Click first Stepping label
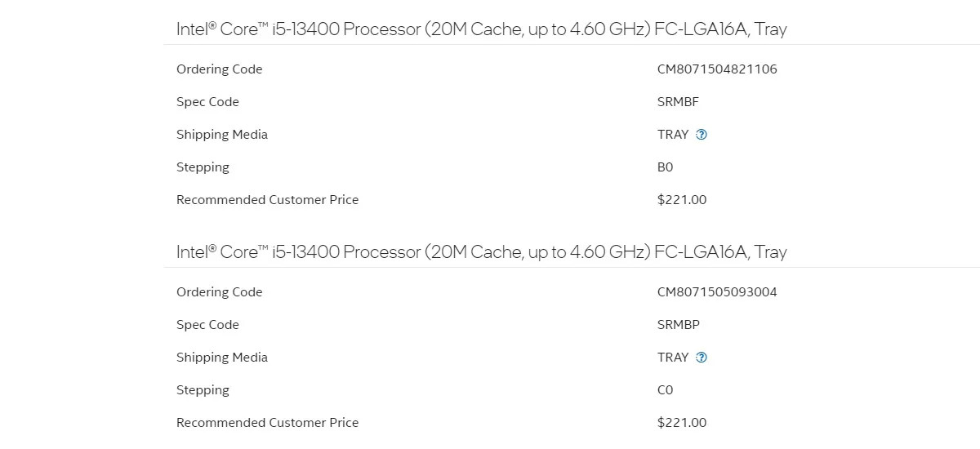 [x=203, y=167]
